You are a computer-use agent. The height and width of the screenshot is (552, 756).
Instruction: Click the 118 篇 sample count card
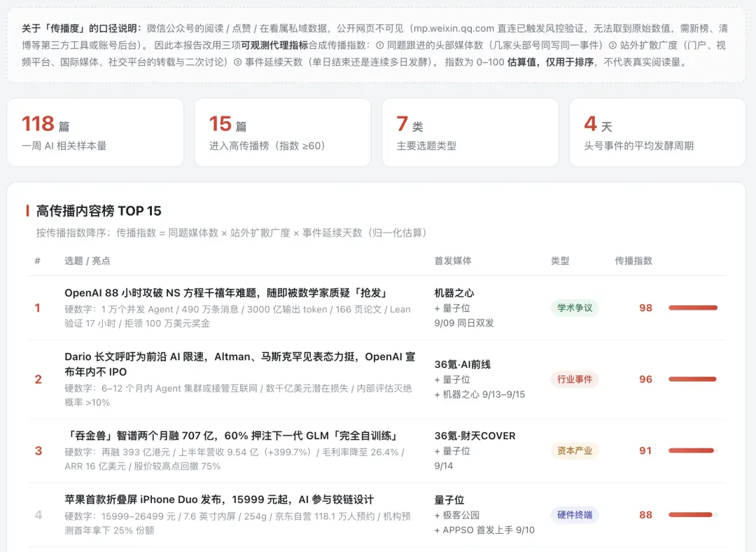click(95, 132)
